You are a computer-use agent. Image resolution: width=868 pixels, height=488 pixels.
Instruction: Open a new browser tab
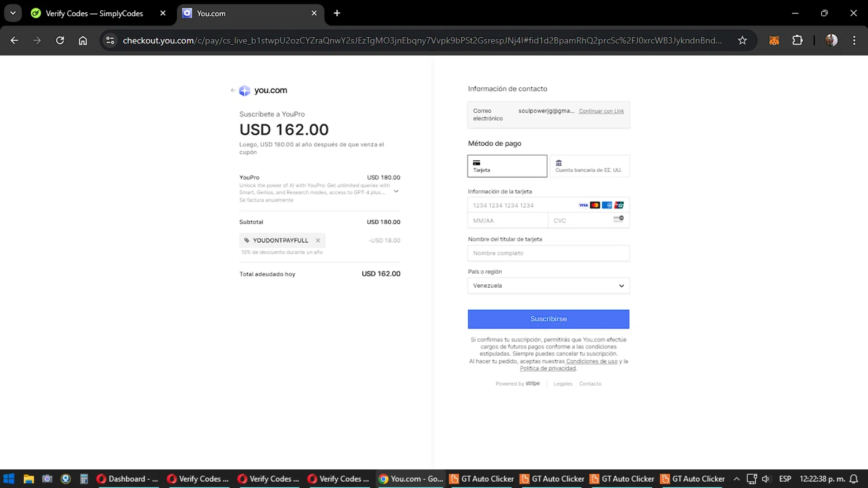(x=337, y=13)
